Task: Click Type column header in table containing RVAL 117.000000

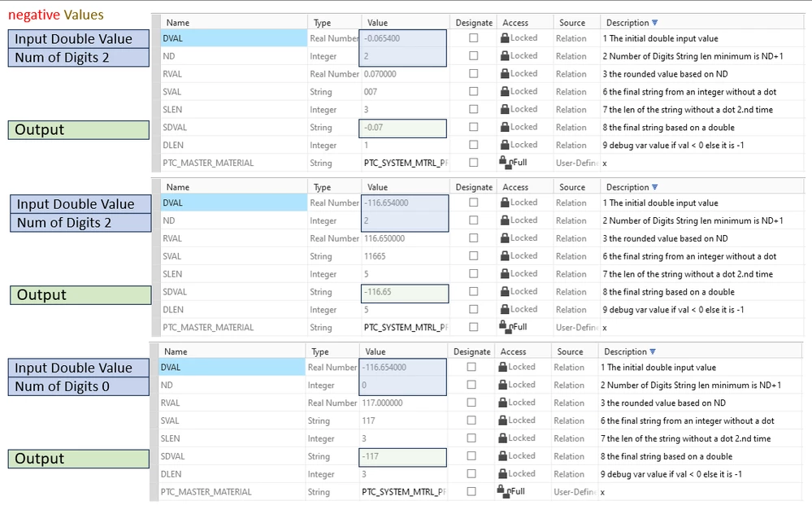Action: (x=332, y=351)
